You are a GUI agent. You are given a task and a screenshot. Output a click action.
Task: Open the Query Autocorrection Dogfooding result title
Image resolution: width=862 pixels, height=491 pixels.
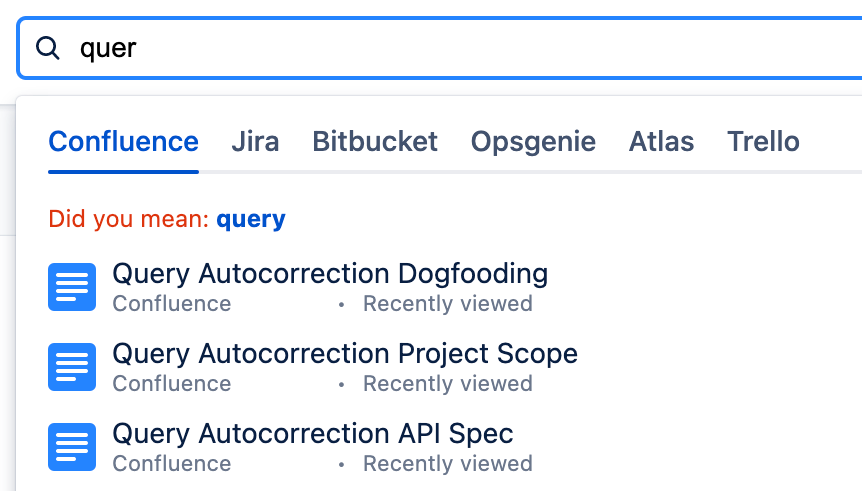click(330, 273)
